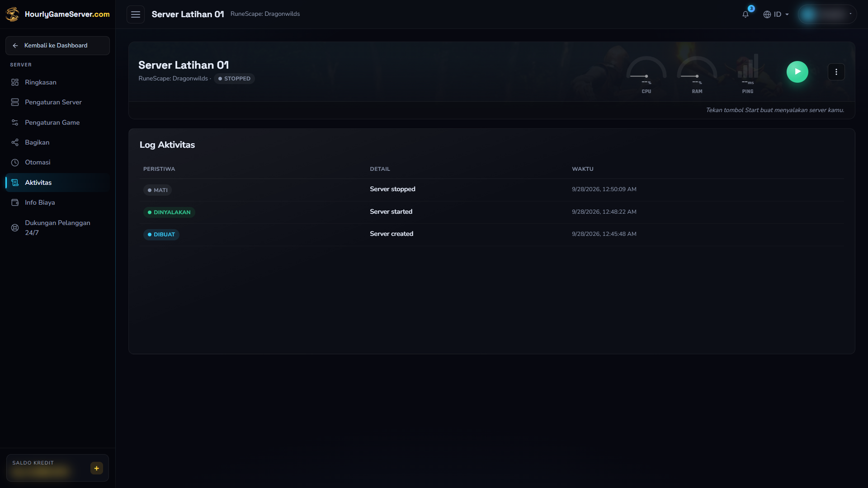Click the timestamp 12:50:09 AM

[x=604, y=189]
